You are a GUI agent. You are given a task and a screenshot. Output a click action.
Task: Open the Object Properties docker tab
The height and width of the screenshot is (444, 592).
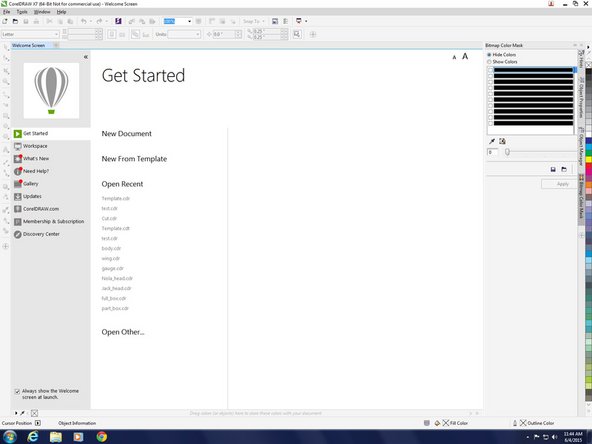(581, 98)
